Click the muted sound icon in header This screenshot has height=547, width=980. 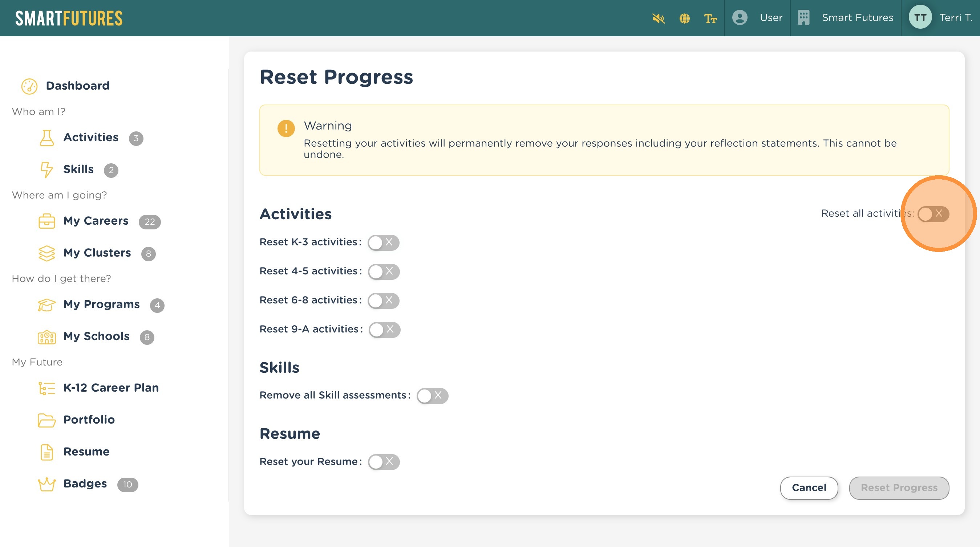(658, 18)
